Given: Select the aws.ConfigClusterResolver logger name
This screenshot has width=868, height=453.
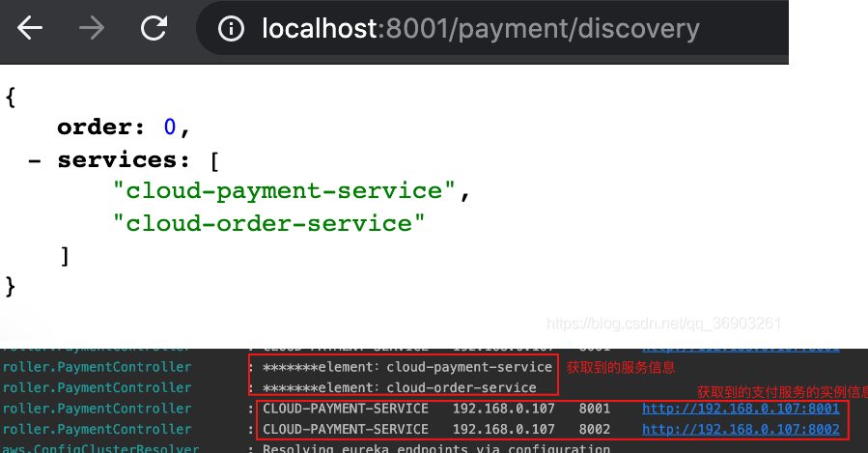Looking at the screenshot, I should pos(99,448).
